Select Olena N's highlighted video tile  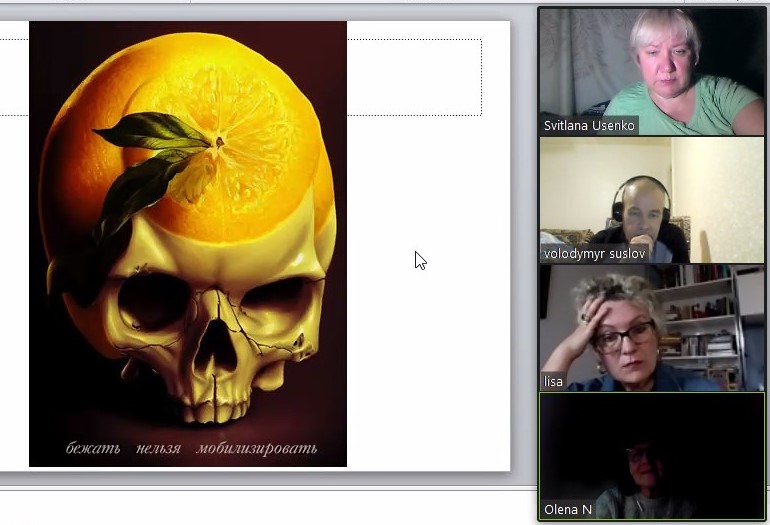coord(652,456)
